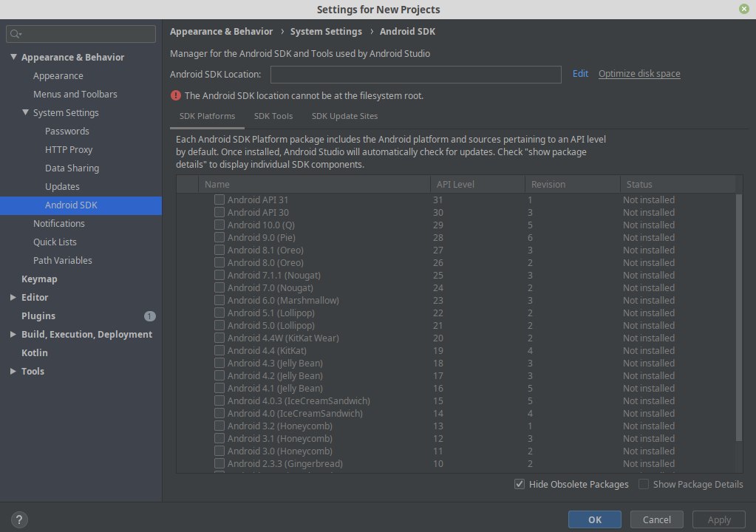Select Kotlin settings
Image resolution: width=756 pixels, height=532 pixels.
pyautogui.click(x=34, y=352)
